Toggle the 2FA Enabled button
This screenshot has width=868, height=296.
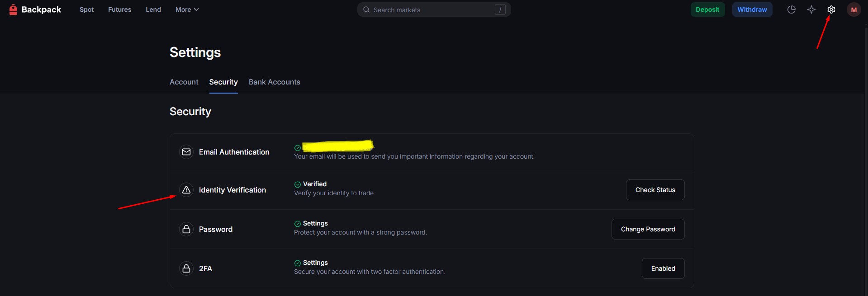coord(663,268)
